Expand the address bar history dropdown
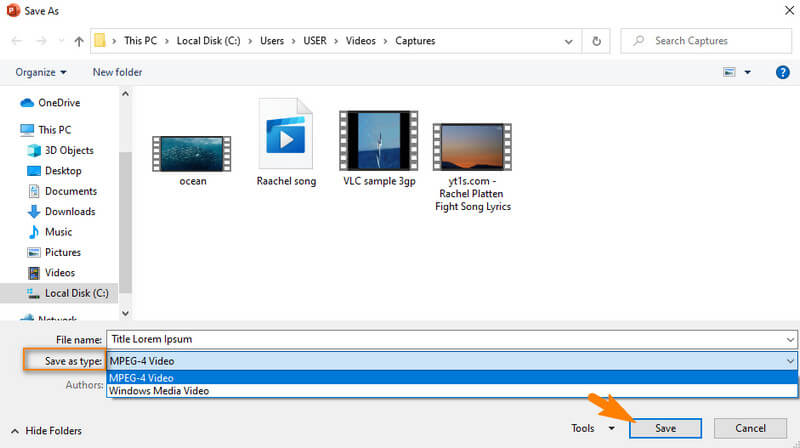The width and height of the screenshot is (800, 448). point(568,41)
